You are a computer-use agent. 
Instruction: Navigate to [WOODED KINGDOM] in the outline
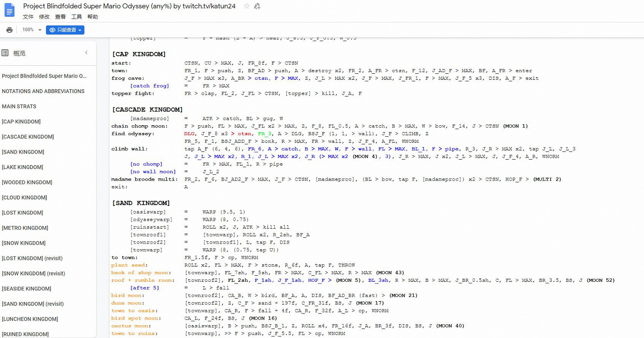pyautogui.click(x=27, y=182)
